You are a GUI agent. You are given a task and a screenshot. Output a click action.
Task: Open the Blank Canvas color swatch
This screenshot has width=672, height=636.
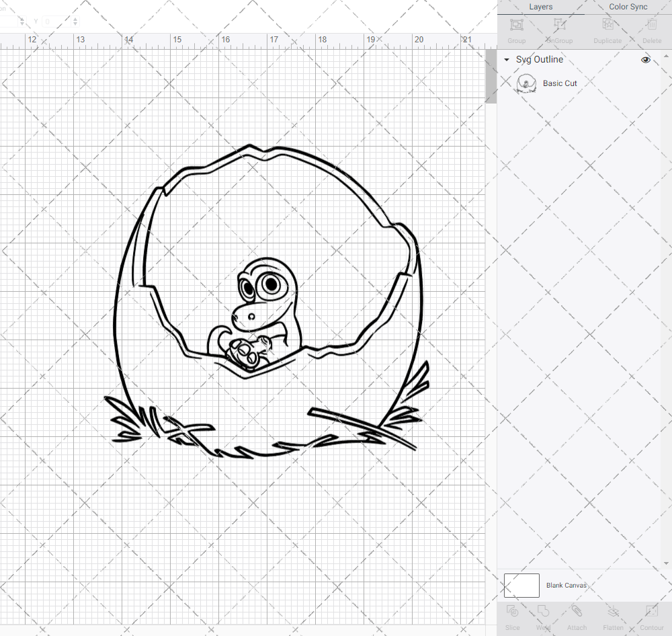[521, 585]
